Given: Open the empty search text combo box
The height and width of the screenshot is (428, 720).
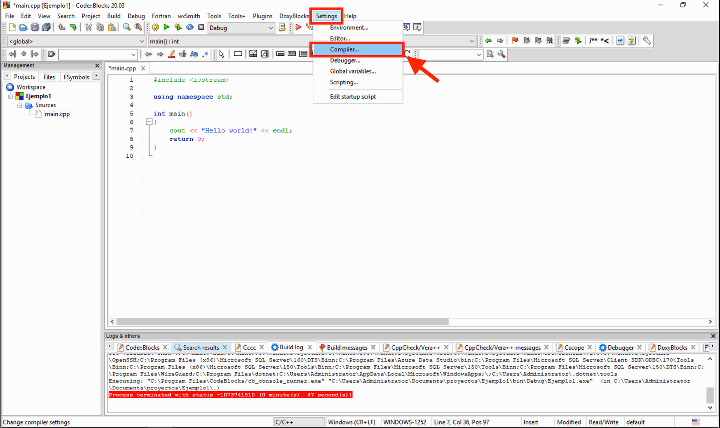Looking at the screenshot, I should tap(98, 55).
